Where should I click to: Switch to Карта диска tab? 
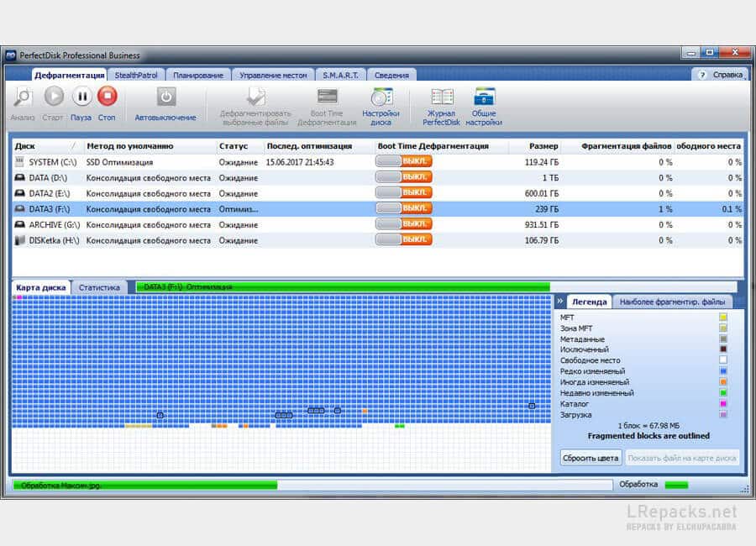(41, 287)
